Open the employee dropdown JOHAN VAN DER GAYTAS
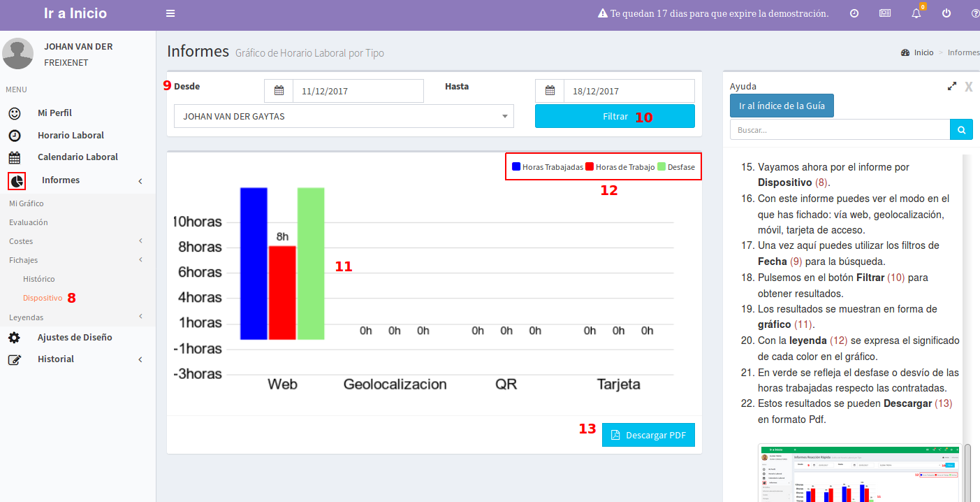Image resolution: width=980 pixels, height=502 pixels. (344, 117)
